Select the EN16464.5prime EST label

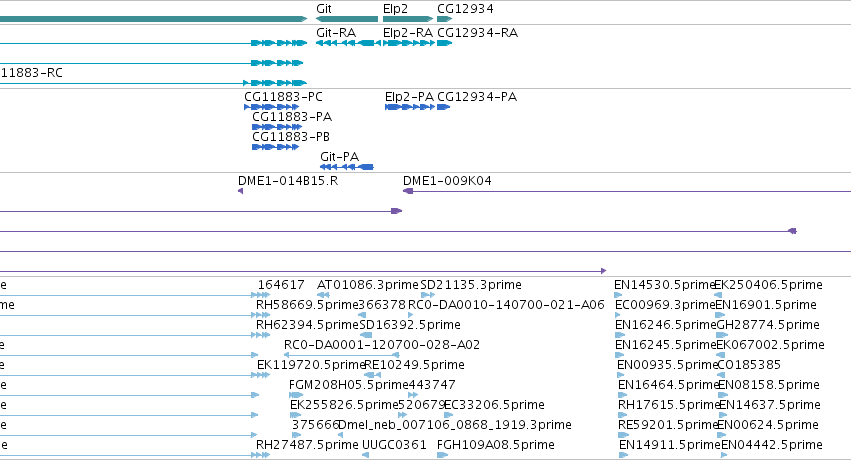669,385
